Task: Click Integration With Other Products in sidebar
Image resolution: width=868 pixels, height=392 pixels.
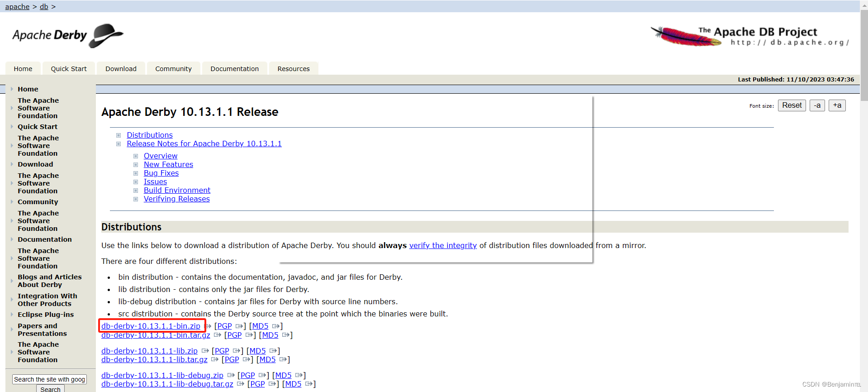Action: tap(47, 300)
